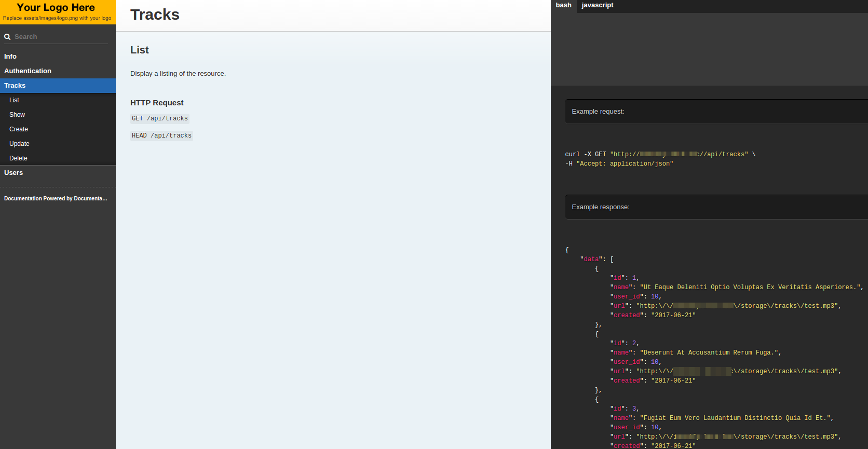The image size is (868, 449).
Task: Click the HEAD /api/tracks code snippet
Action: click(161, 135)
